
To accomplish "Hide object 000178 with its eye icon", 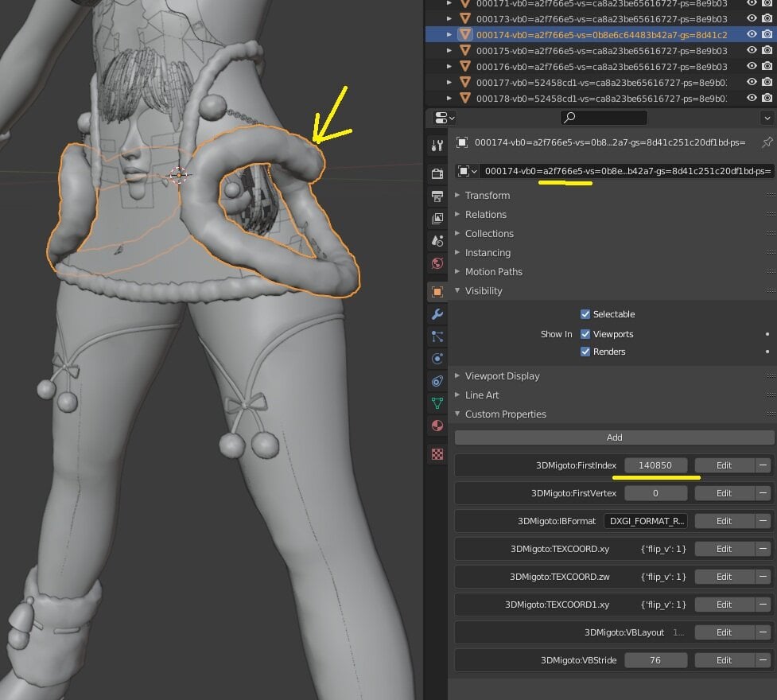I will click(752, 98).
